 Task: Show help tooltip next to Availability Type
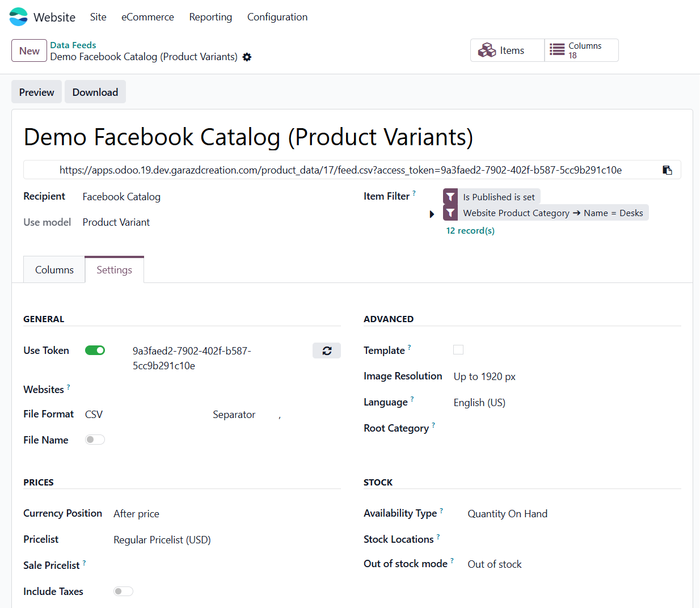441,510
